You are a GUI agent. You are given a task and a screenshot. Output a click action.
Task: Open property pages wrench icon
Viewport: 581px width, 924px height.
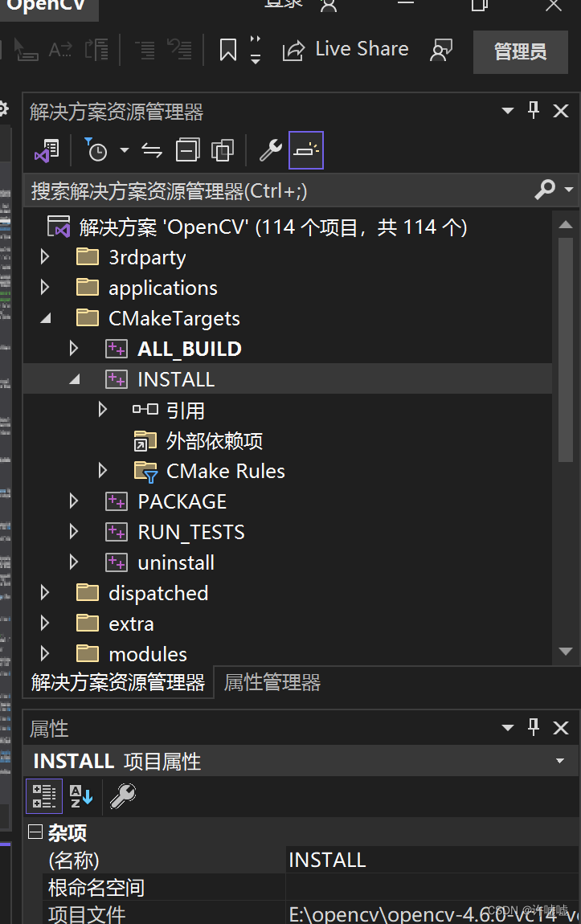pyautogui.click(x=123, y=796)
